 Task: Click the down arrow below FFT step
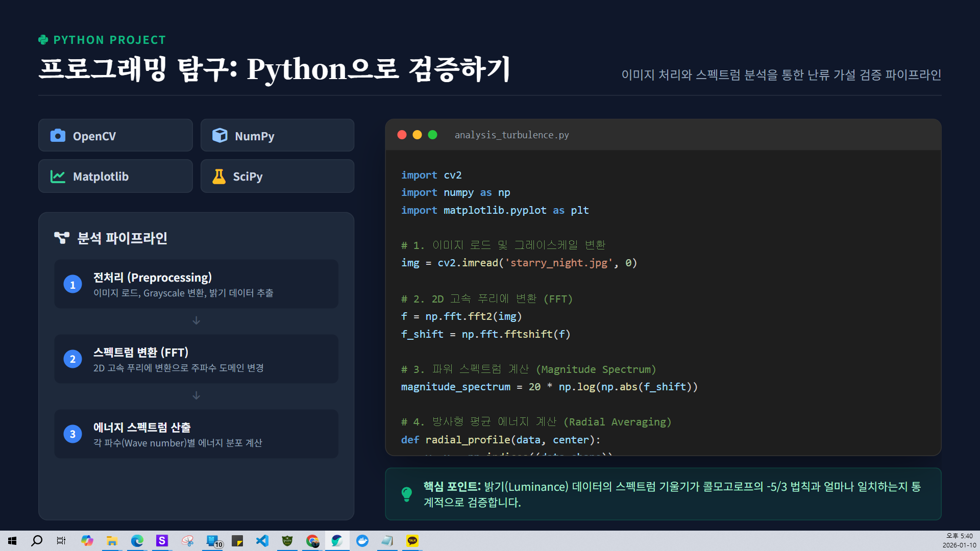(x=196, y=395)
